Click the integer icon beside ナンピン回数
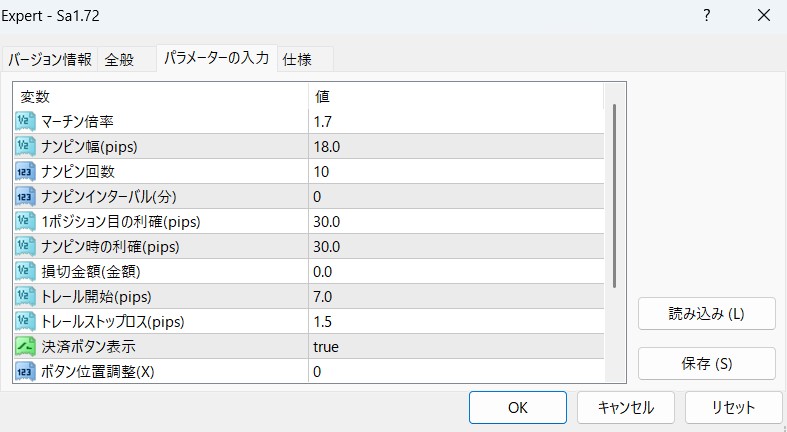 pyautogui.click(x=26, y=171)
